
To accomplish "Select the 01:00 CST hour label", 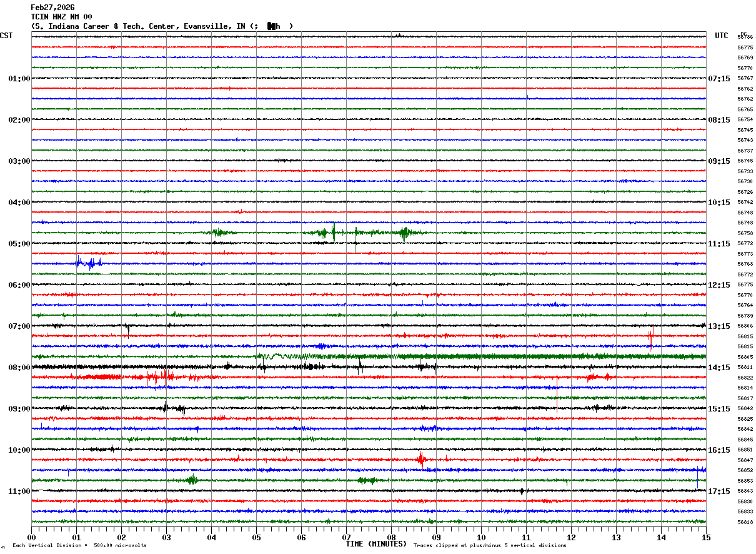I will point(19,79).
